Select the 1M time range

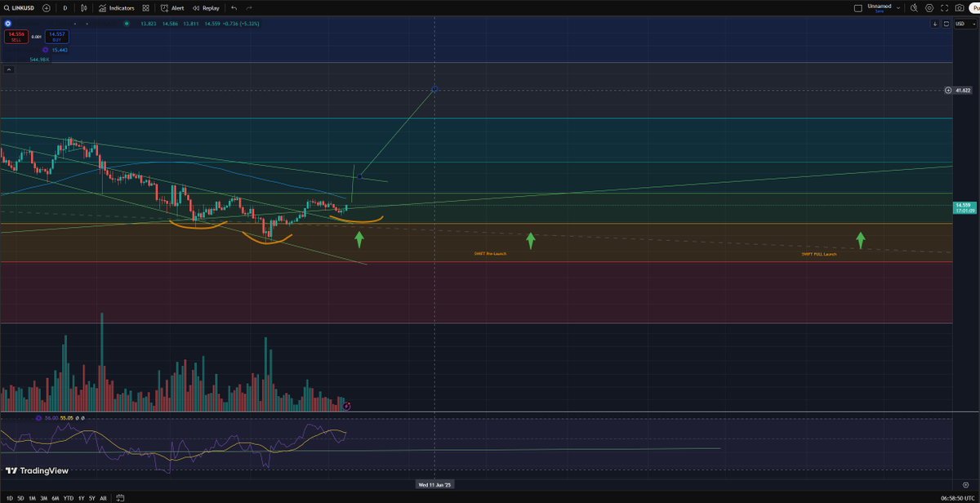pos(32,497)
